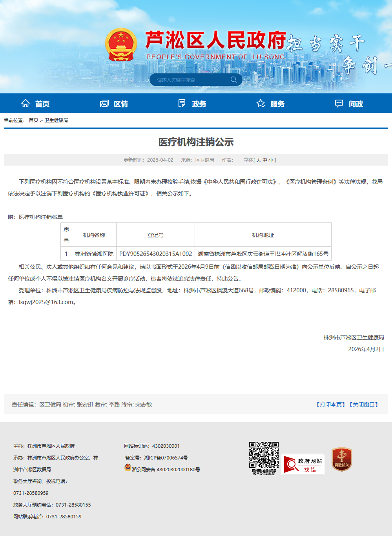Click the police badge icon beside 湘公网安备

pyautogui.click(x=128, y=467)
